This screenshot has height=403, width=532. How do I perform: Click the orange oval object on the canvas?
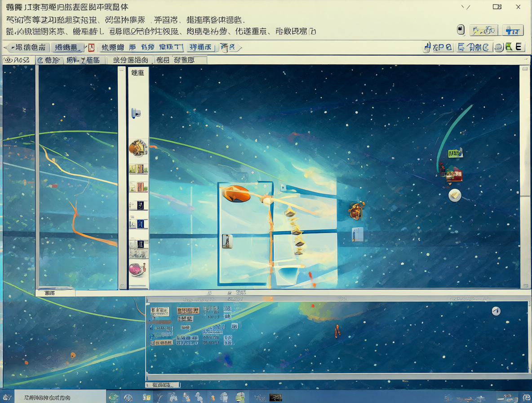pos(236,193)
